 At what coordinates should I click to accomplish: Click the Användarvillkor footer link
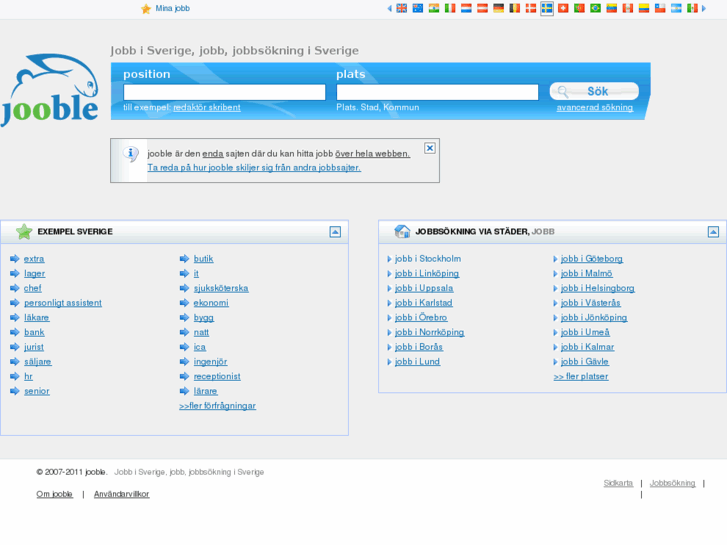(121, 494)
